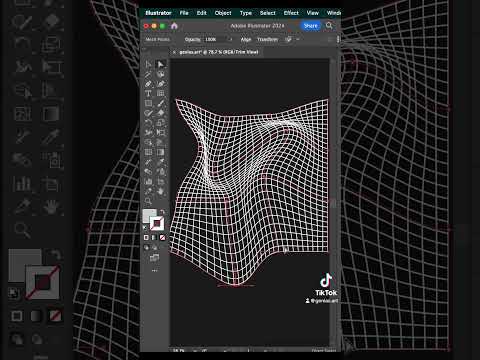Enable Draw Behind mode
Viewport: 480px width, 360px height.
[155, 247]
